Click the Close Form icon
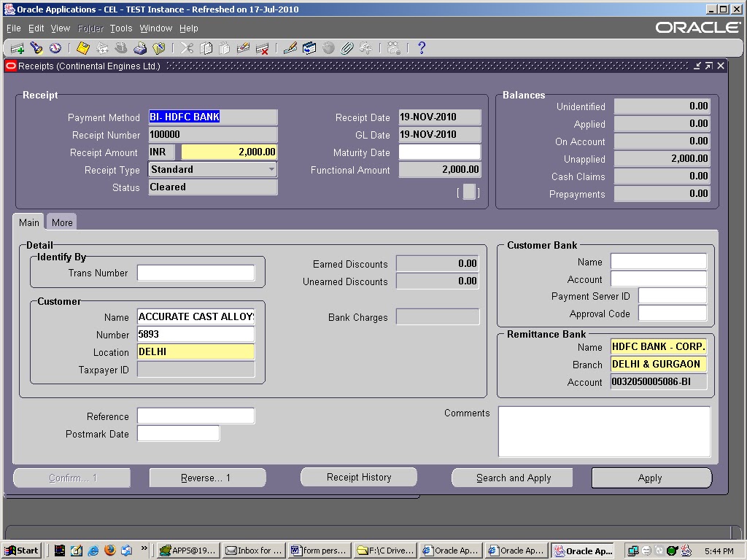Viewport: 747px width, 560px height. point(158,48)
